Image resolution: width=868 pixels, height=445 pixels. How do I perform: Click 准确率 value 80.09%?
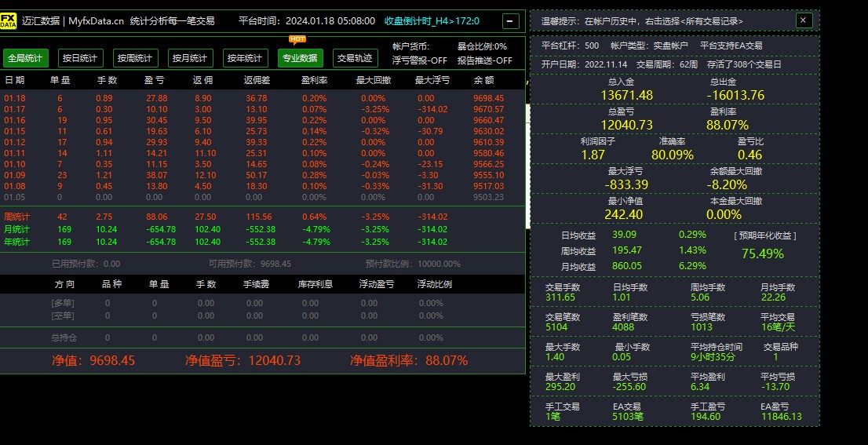coord(673,155)
